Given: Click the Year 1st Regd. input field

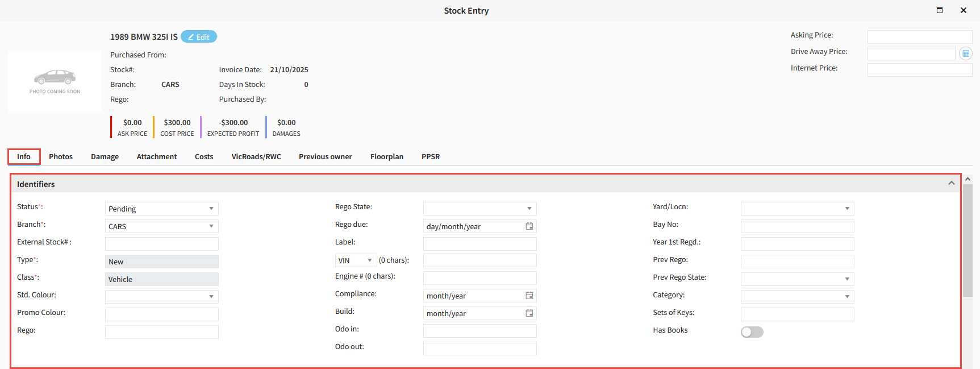Looking at the screenshot, I should (x=798, y=244).
